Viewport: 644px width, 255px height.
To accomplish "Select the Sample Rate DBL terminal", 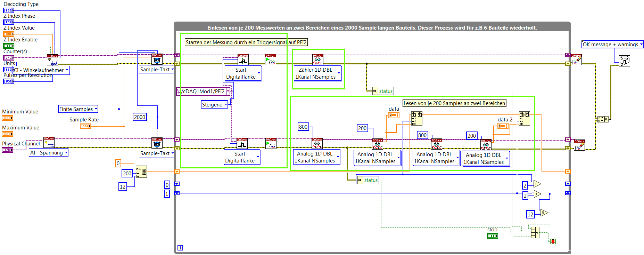I will 85,126.
